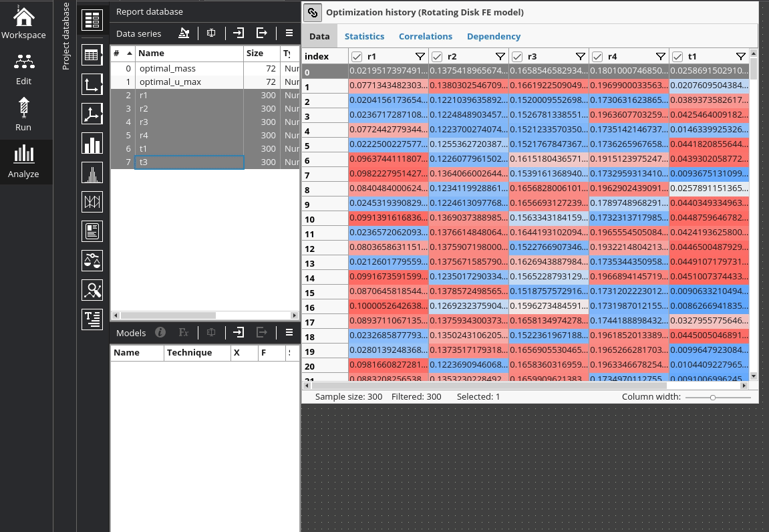This screenshot has height=532, width=769.
Task: Open the t1 column filter
Action: 740,57
